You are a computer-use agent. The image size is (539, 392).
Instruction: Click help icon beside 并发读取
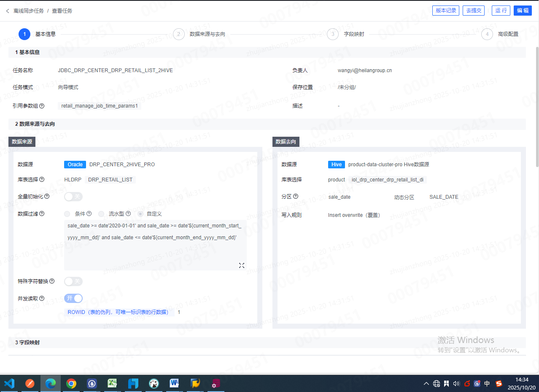click(42, 298)
